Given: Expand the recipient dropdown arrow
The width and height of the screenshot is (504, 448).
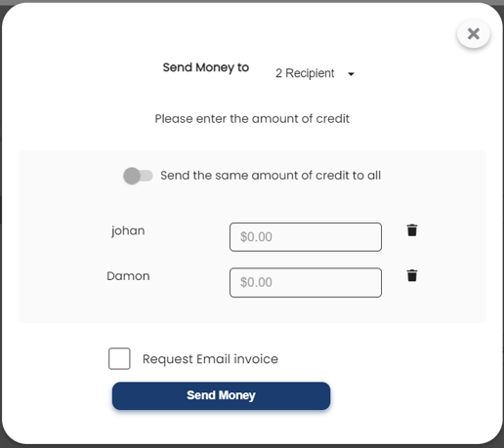Looking at the screenshot, I should coord(351,74).
